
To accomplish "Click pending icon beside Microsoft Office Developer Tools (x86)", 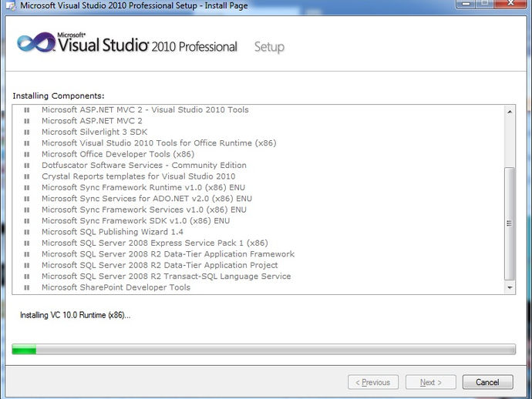I will pyautogui.click(x=27, y=154).
